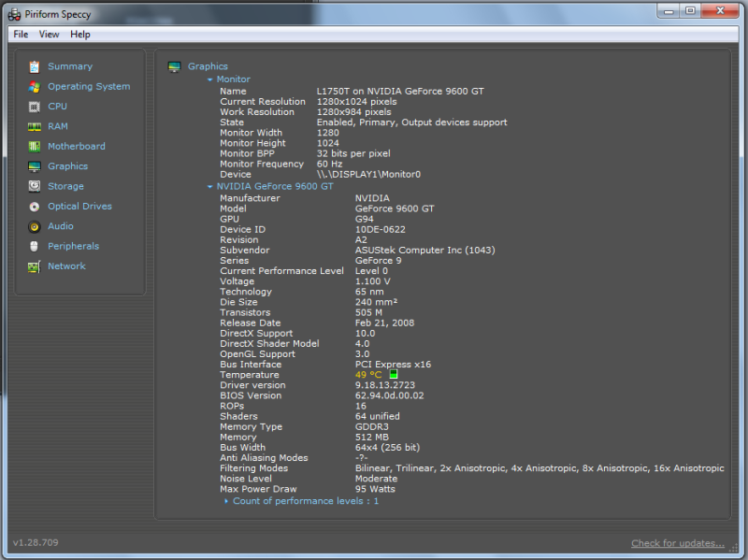Click the Operating System Windows flag icon
The width and height of the screenshot is (748, 560).
pyautogui.click(x=34, y=87)
